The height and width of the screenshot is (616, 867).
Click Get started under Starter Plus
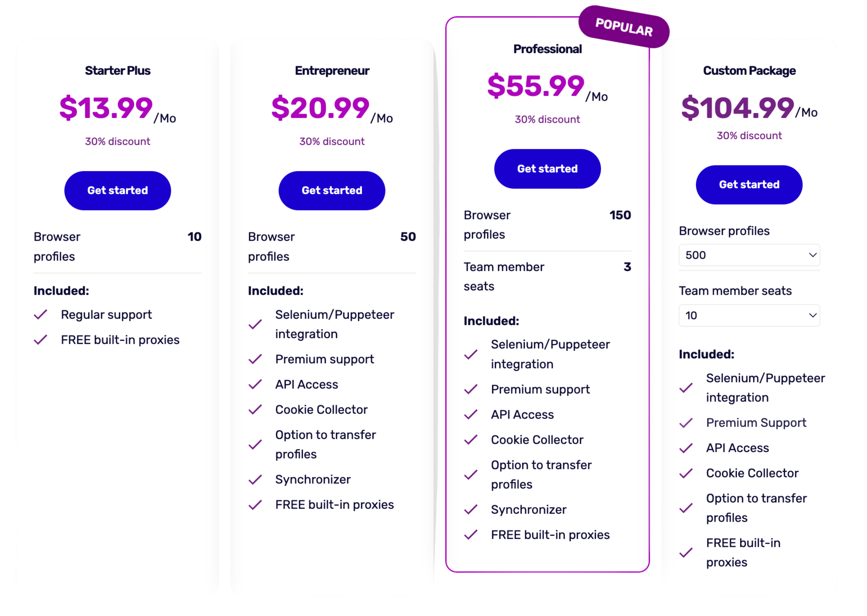pyautogui.click(x=118, y=190)
